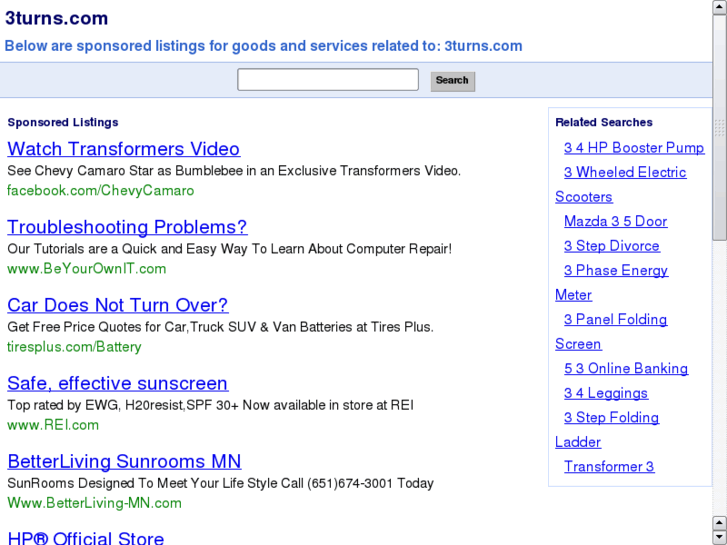Select the Mazda 3 5 Door related search
This screenshot has height=545, width=727.
(615, 221)
